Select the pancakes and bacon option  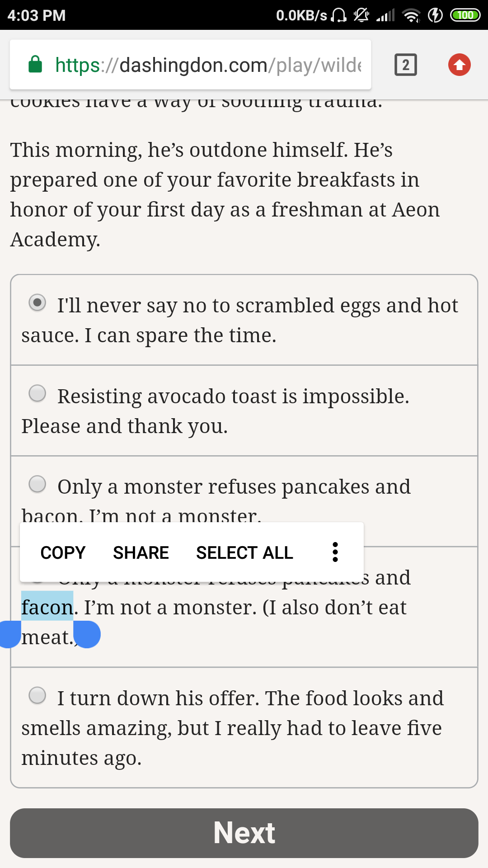point(38,484)
